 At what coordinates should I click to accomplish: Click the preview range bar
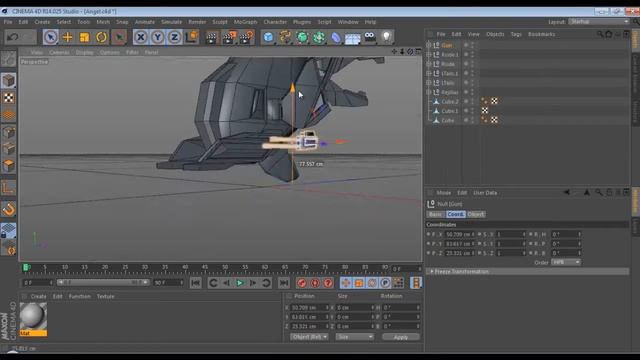[x=103, y=282]
